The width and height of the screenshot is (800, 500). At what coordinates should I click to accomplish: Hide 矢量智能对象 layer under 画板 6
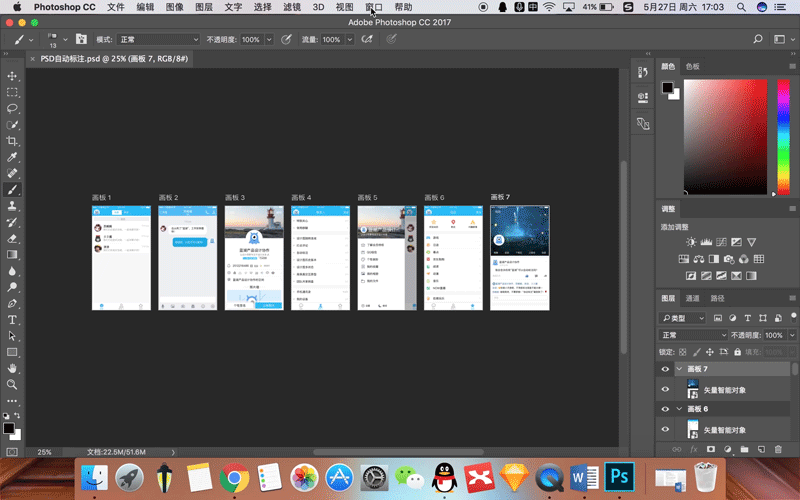[x=665, y=430]
